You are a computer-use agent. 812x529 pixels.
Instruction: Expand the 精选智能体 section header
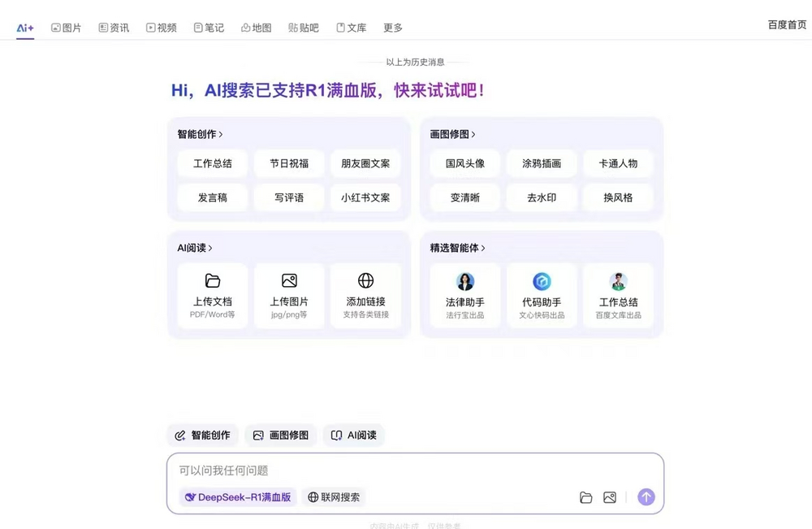(x=457, y=248)
